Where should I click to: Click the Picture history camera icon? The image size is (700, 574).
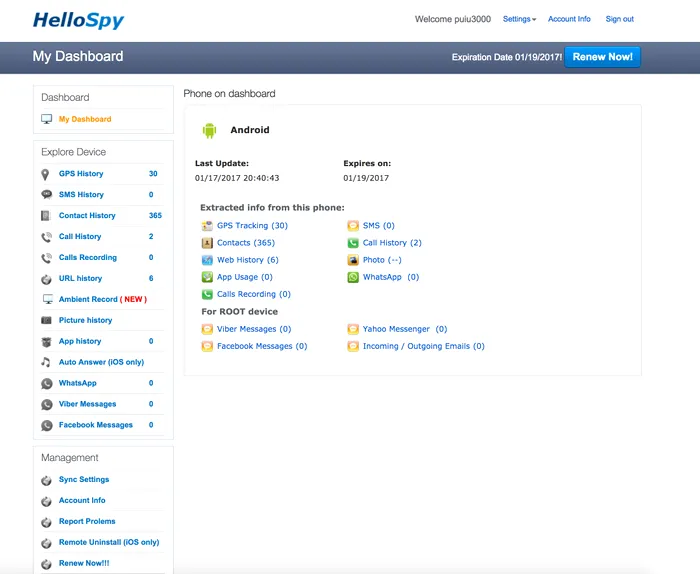(46, 320)
